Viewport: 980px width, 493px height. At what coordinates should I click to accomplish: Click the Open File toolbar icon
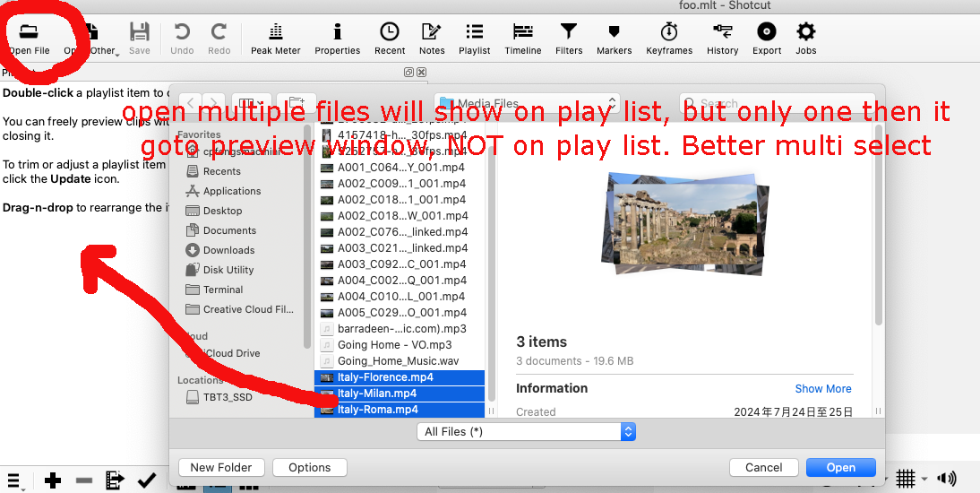coord(30,39)
